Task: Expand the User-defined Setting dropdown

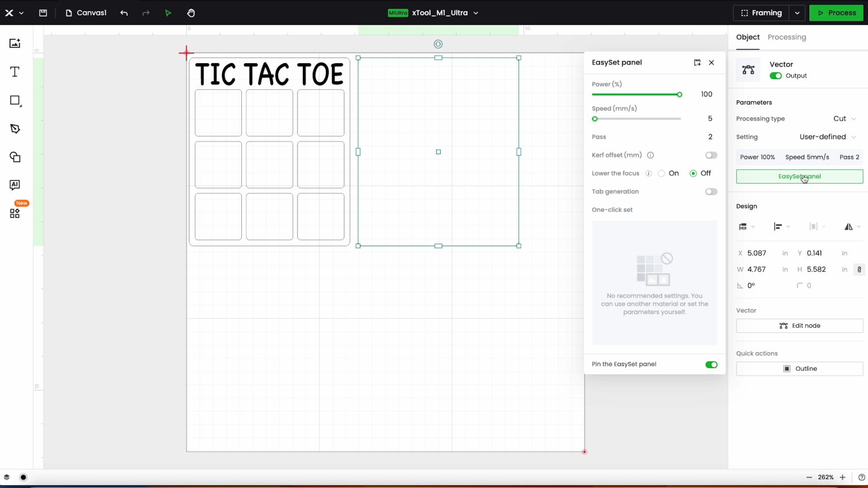Action: [827, 137]
